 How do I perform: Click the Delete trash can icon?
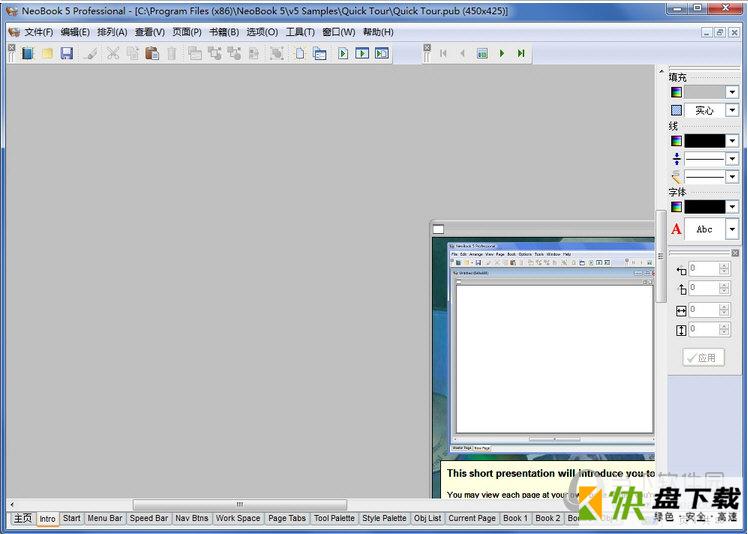[172, 53]
